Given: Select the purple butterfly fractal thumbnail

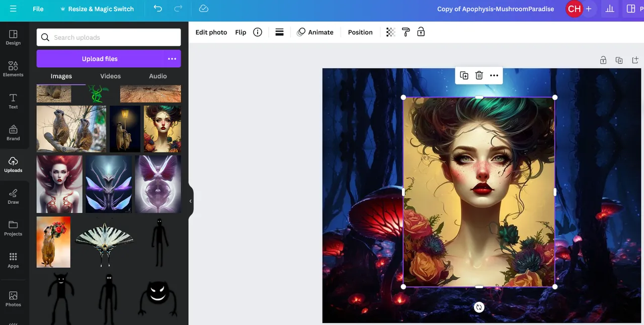Looking at the screenshot, I should coord(158,184).
